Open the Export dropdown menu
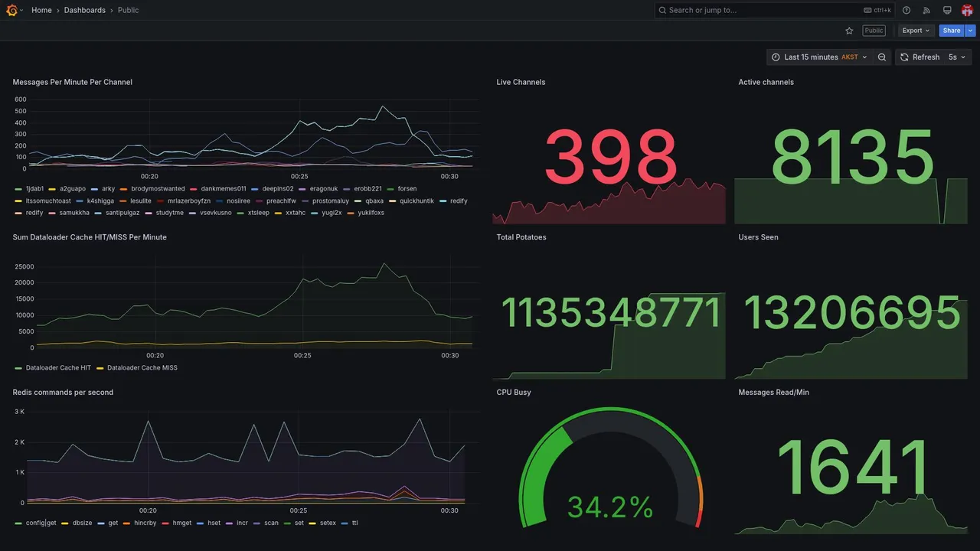This screenshot has width=980, height=551. click(x=916, y=31)
